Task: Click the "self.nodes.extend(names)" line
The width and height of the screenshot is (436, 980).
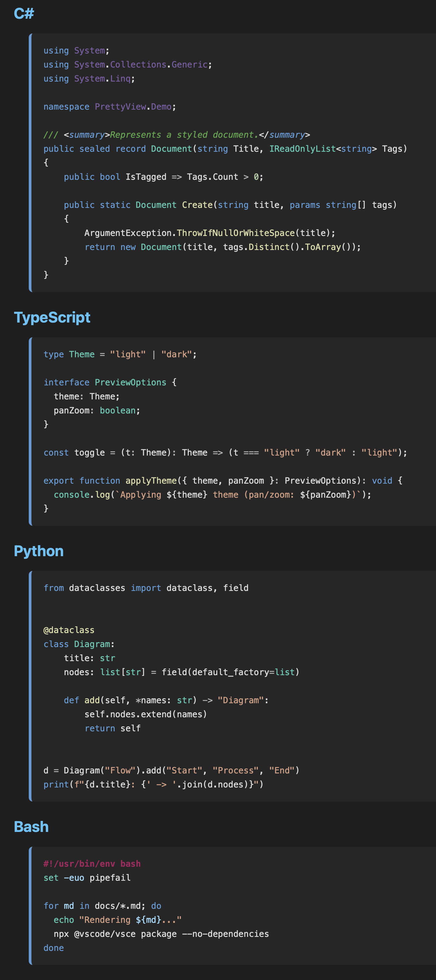Action: [x=146, y=715]
